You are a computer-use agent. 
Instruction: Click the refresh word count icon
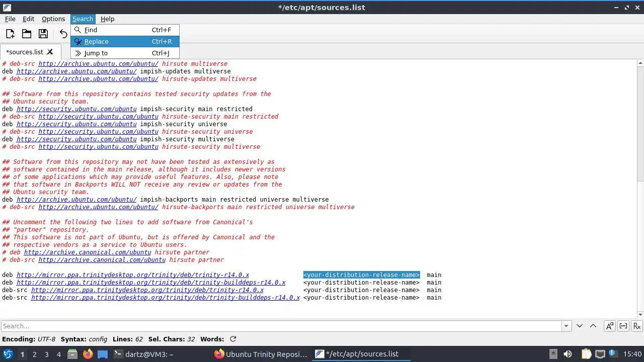[x=233, y=339]
